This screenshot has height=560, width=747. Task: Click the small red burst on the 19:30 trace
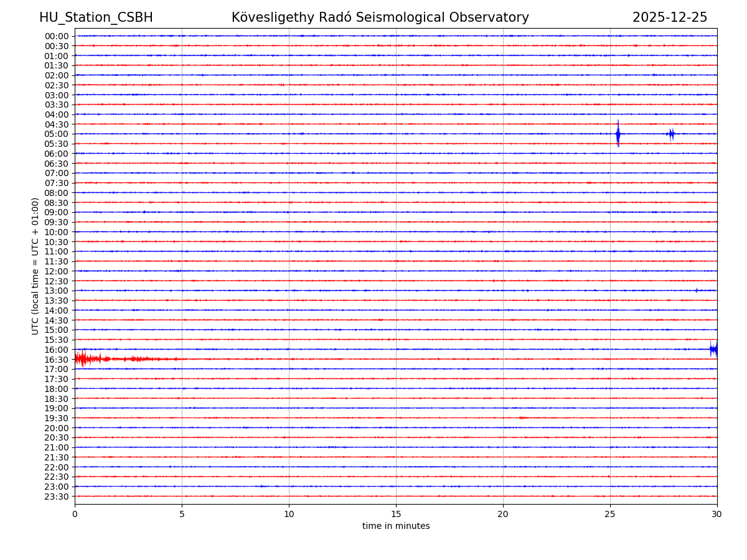coord(523,418)
